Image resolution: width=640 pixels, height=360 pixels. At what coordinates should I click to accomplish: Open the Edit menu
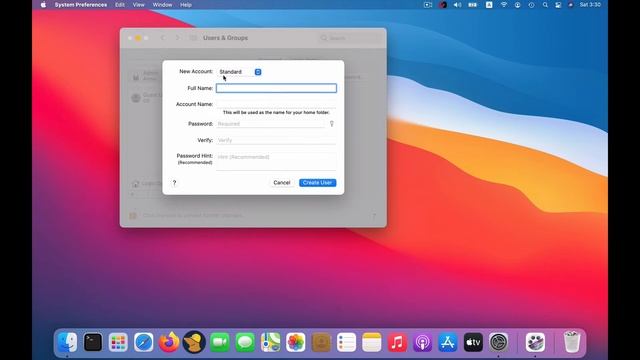(120, 5)
